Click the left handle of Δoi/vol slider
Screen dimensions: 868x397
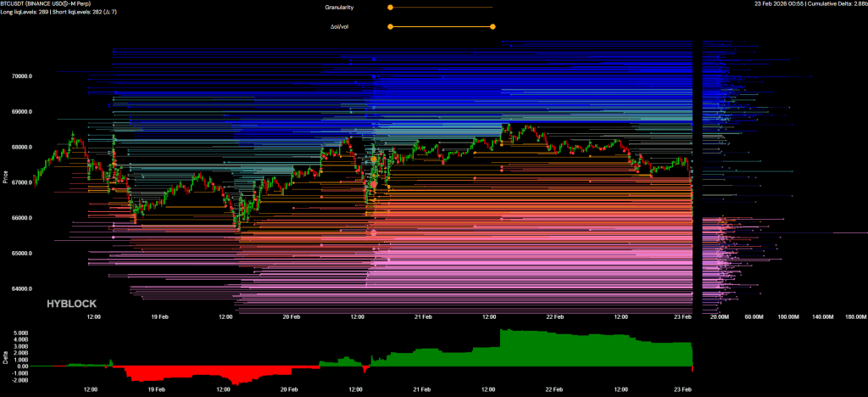click(390, 26)
